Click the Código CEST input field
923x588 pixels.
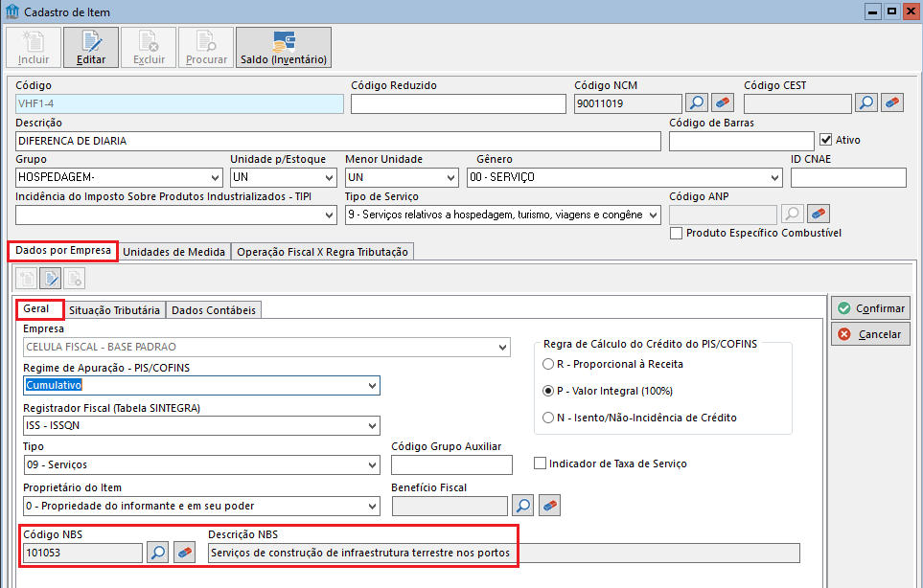pyautogui.click(x=797, y=103)
